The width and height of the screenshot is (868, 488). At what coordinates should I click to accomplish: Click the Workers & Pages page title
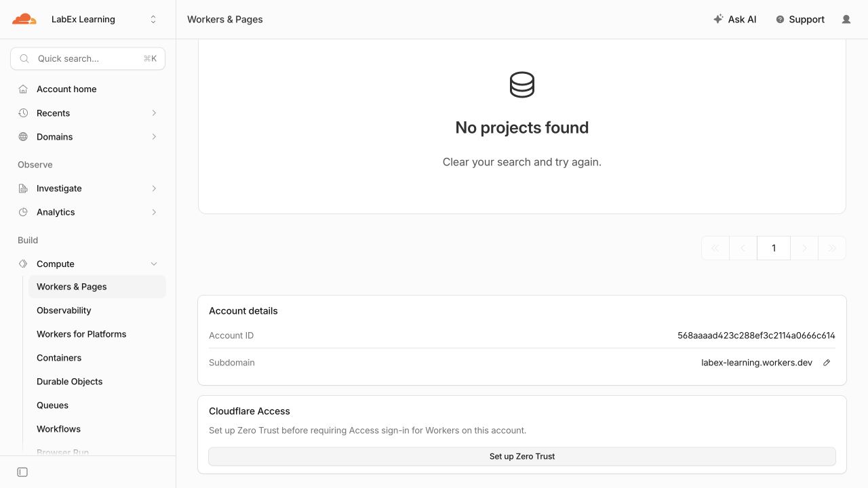[225, 20]
